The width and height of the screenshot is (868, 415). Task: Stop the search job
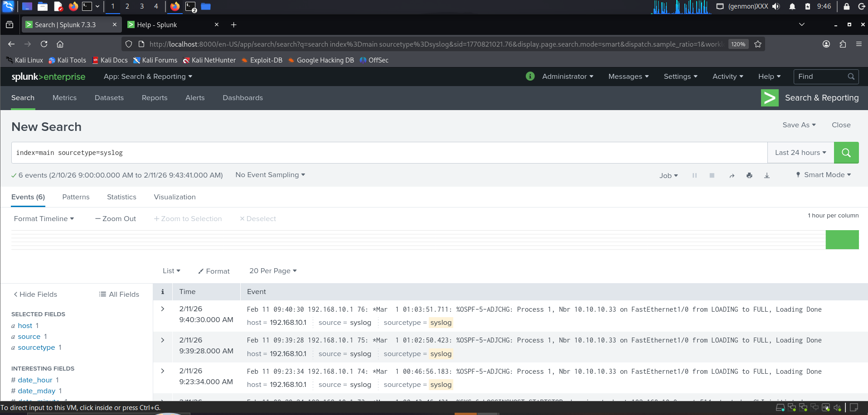(712, 175)
